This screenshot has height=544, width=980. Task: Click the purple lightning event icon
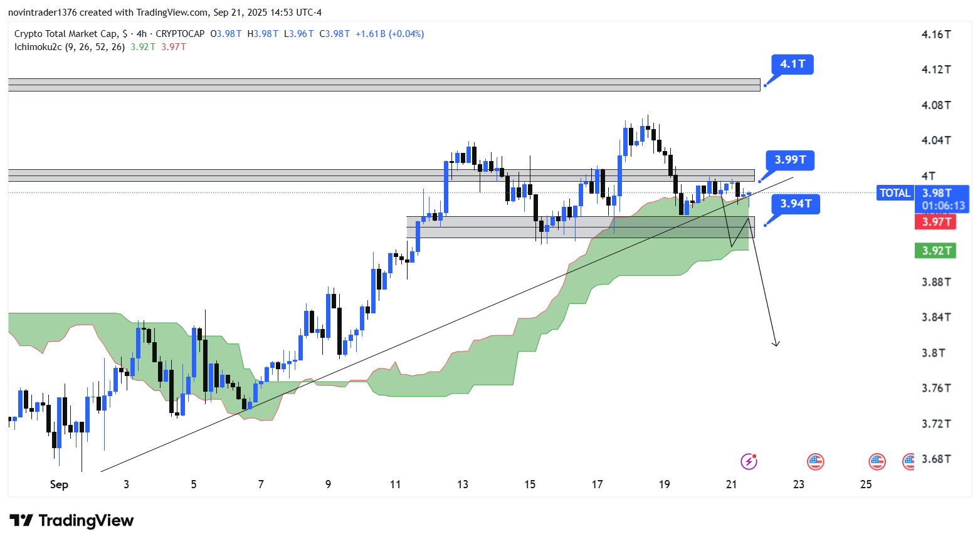pyautogui.click(x=749, y=462)
